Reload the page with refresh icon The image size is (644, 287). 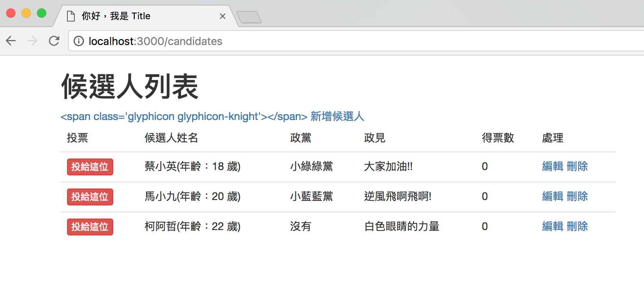54,41
